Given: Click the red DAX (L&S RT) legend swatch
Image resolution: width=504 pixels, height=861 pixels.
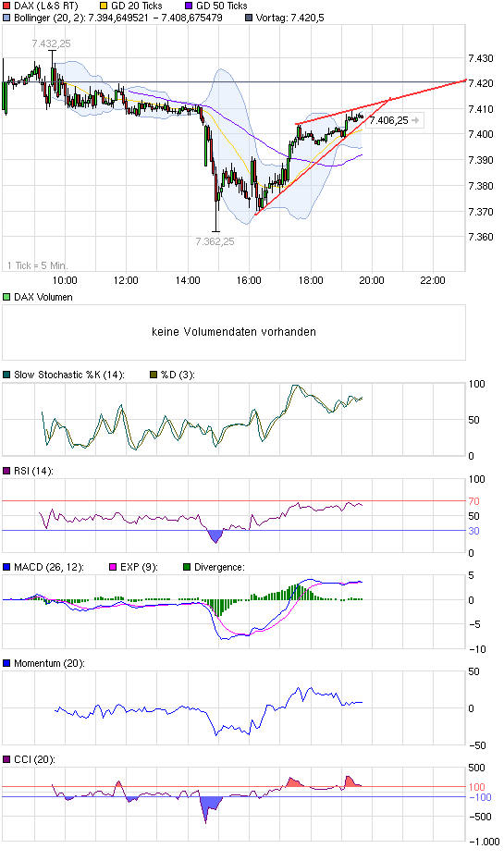Looking at the screenshot, I should (x=6, y=6).
